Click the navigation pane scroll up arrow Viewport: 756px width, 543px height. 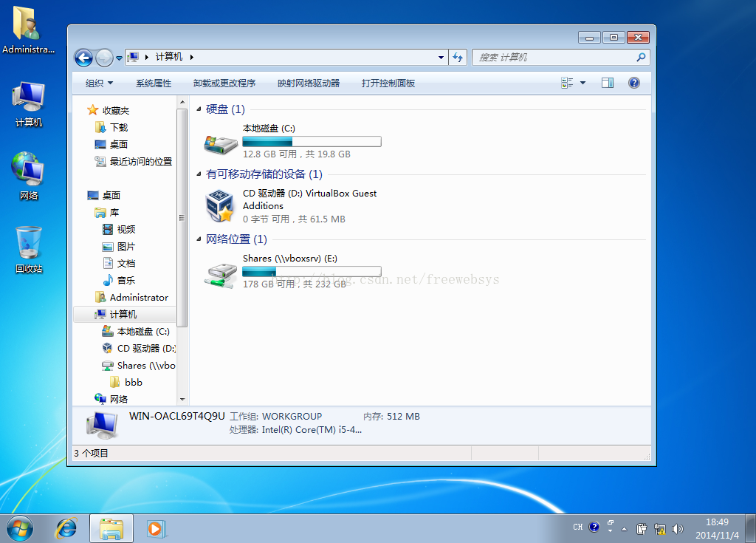(182, 102)
